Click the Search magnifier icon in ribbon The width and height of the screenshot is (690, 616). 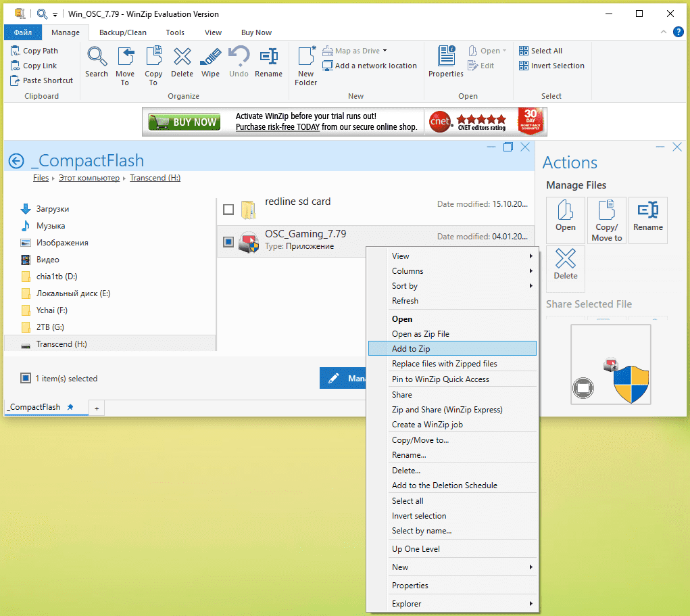97,57
